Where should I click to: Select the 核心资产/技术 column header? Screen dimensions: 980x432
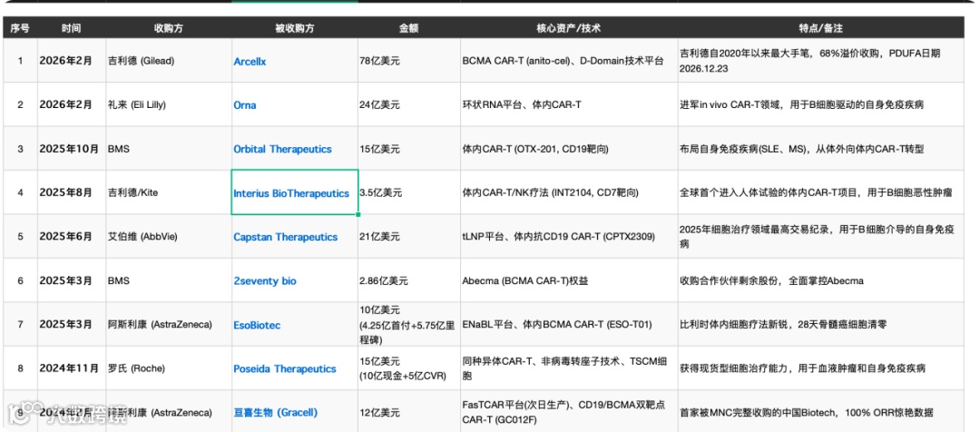(x=569, y=28)
